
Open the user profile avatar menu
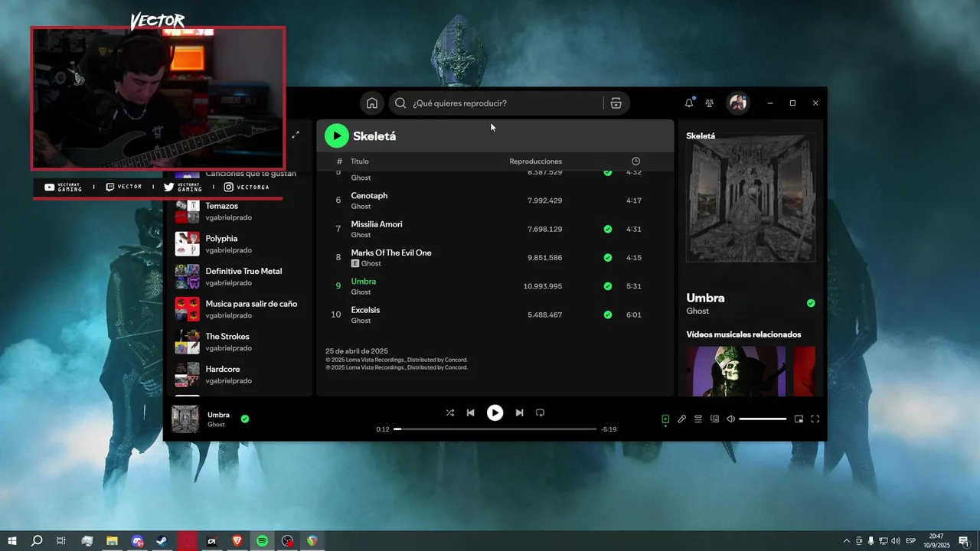click(x=738, y=103)
